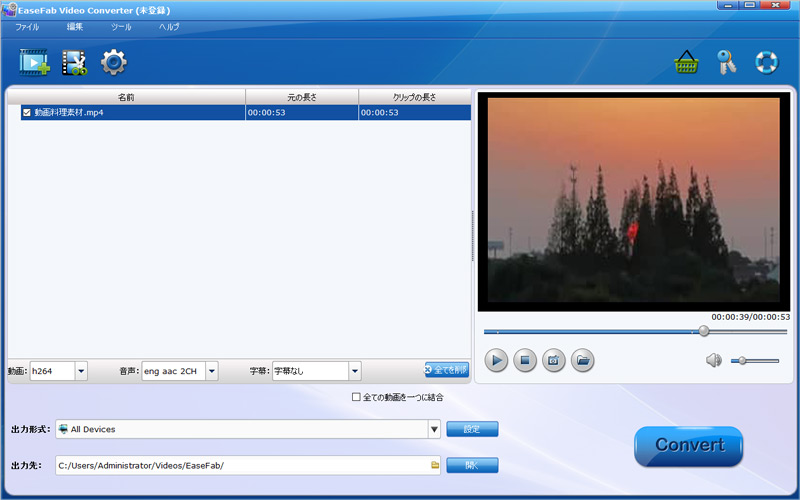
Task: Maximize the EaseFab window
Action: point(749,5)
